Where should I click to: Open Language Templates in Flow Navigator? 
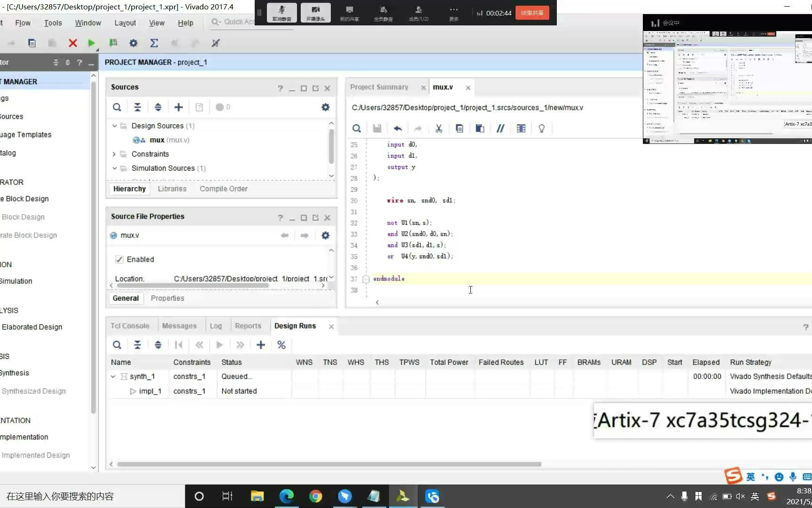[25, 135]
